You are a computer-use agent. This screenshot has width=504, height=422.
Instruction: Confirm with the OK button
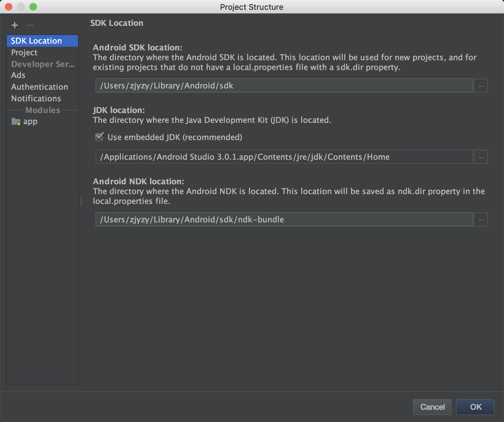pyautogui.click(x=475, y=407)
